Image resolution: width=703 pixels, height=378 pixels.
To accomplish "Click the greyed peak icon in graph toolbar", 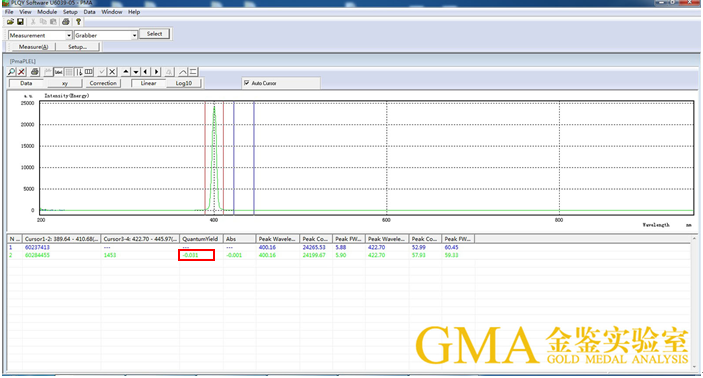I will (x=169, y=72).
